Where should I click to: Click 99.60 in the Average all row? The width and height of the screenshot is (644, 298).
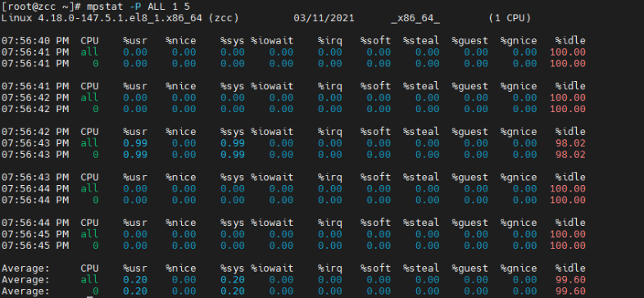[x=570, y=280]
